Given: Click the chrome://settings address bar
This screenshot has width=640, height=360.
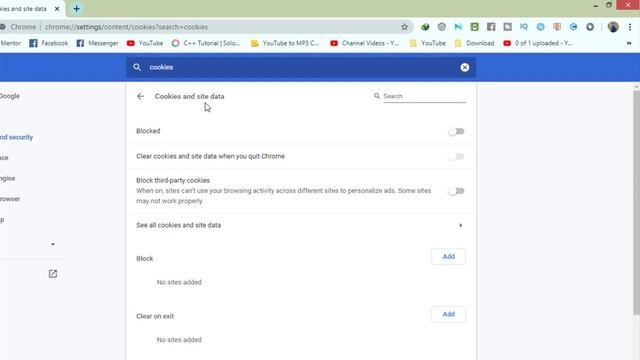Looking at the screenshot, I should (x=204, y=27).
